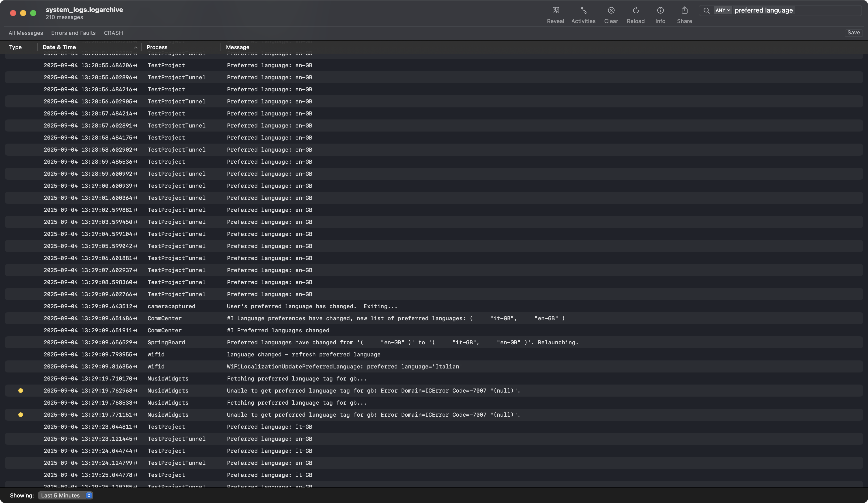Click the Message column header
Viewport: 868px width, 503px height.
tap(237, 47)
